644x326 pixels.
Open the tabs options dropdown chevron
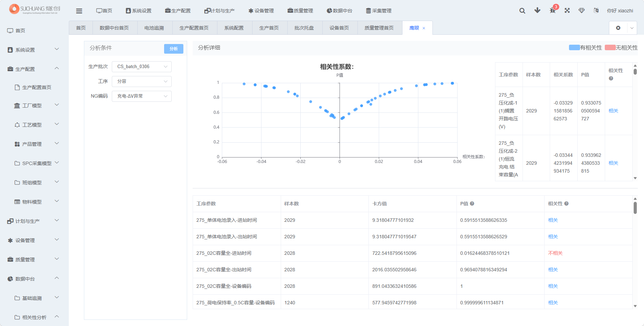(x=632, y=28)
